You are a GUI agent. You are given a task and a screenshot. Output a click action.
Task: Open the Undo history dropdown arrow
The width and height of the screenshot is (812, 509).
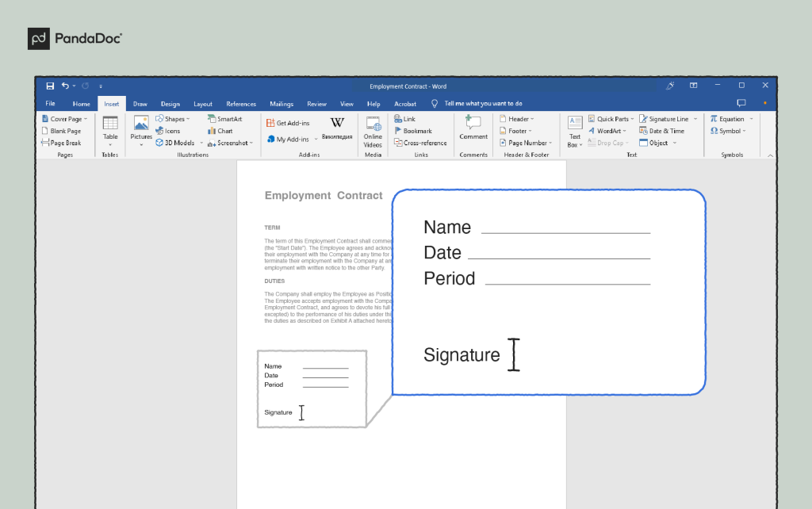tap(74, 86)
